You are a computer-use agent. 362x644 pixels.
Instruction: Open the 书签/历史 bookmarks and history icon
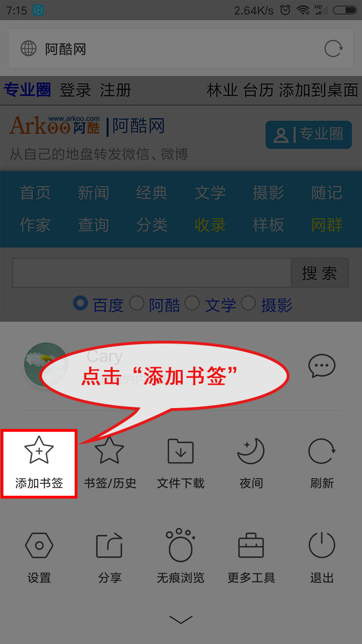click(x=110, y=450)
